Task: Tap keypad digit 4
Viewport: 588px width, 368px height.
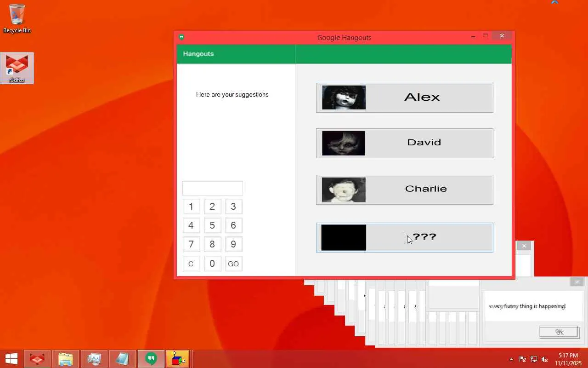Action: pyautogui.click(x=191, y=225)
